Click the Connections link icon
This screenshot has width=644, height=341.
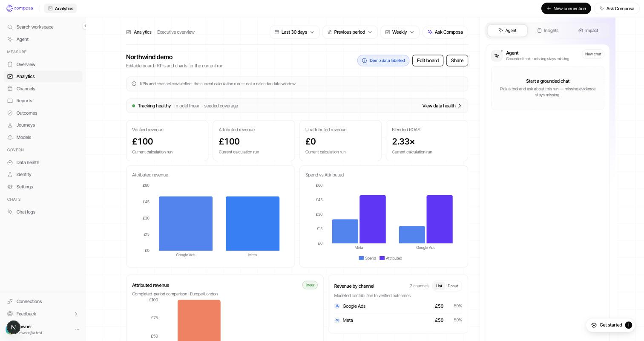pyautogui.click(x=10, y=301)
